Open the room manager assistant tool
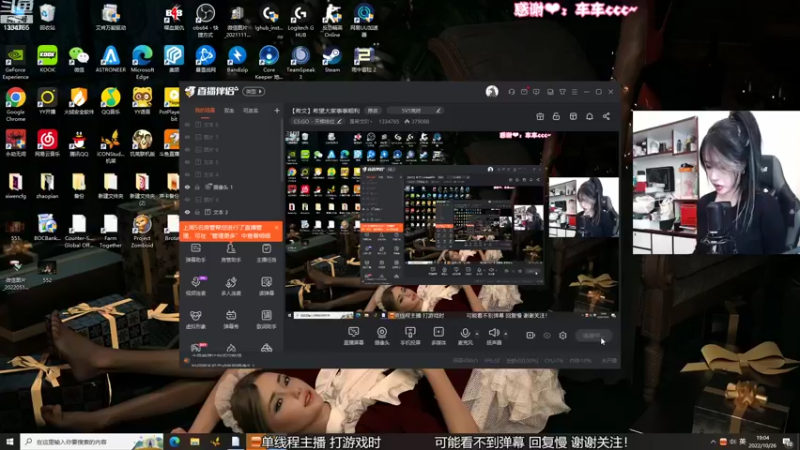Viewport: 800px width, 450px height. (231, 253)
